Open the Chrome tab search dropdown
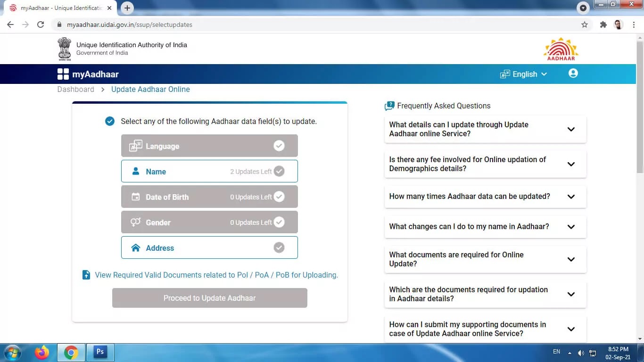This screenshot has height=362, width=644. point(583,8)
